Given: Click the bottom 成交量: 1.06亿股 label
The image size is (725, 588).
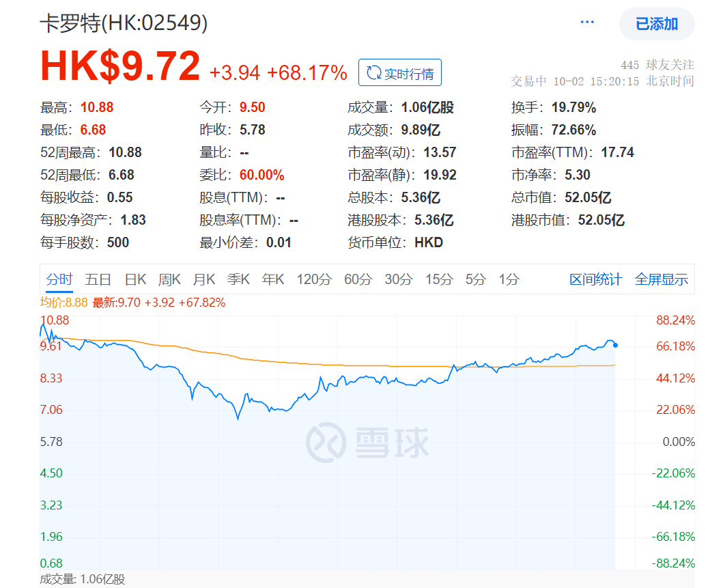Looking at the screenshot, I should [x=83, y=579].
